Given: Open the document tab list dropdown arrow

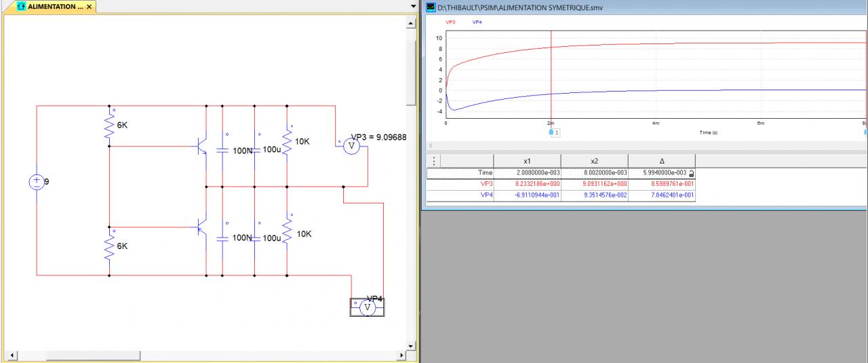Looking at the screenshot, I should click(x=413, y=7).
